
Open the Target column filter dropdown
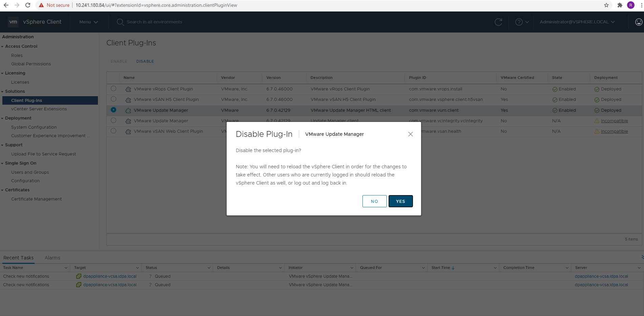pos(137,268)
